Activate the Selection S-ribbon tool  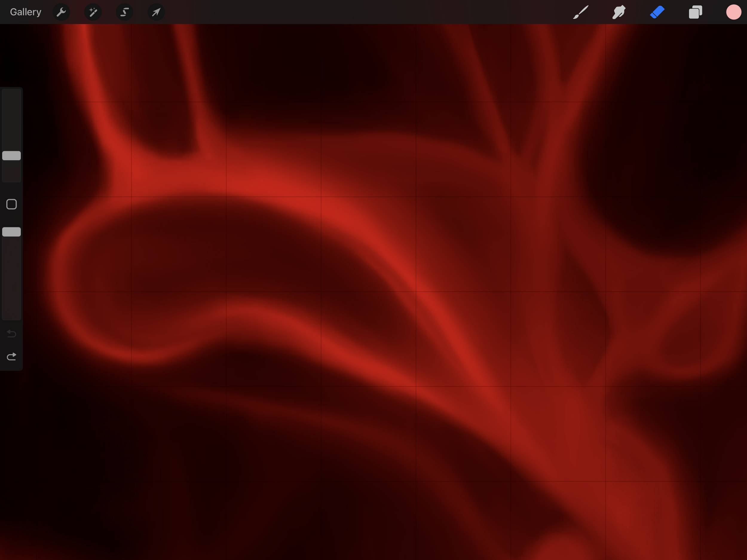[x=125, y=12]
